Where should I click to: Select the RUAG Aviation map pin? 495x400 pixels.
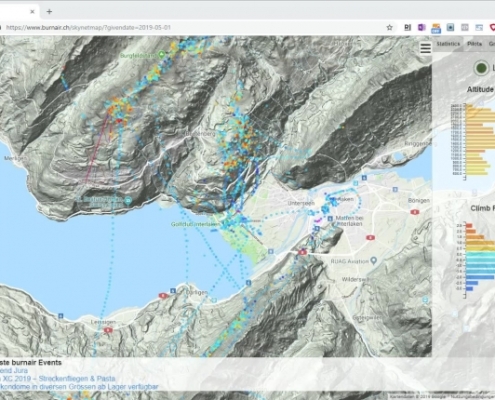(374, 261)
